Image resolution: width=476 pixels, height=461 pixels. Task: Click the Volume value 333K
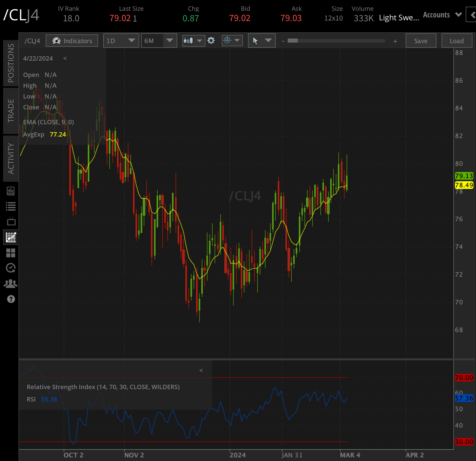[x=364, y=18]
